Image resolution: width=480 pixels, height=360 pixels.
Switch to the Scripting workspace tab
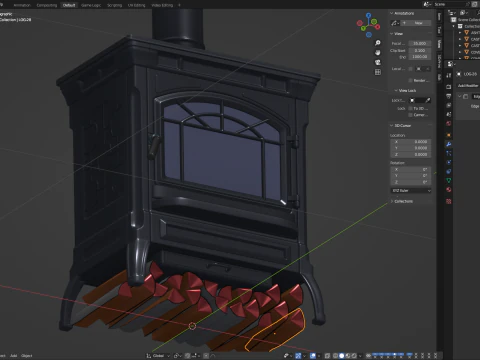coord(114,5)
